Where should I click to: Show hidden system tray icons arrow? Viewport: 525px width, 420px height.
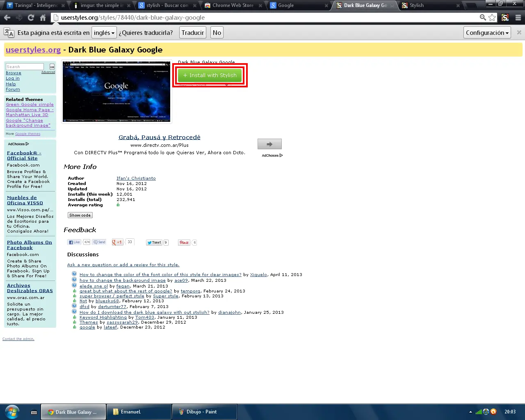(470, 412)
